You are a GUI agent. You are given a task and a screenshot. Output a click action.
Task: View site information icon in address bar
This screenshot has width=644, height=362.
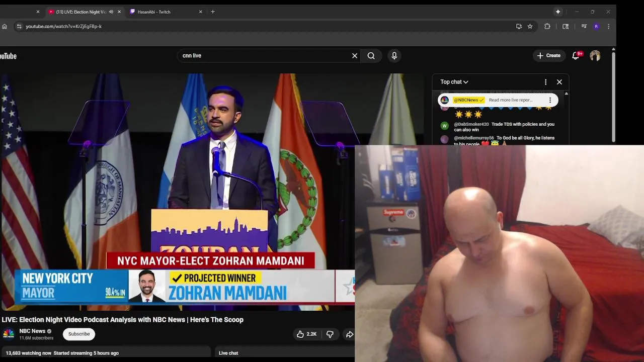[19, 26]
